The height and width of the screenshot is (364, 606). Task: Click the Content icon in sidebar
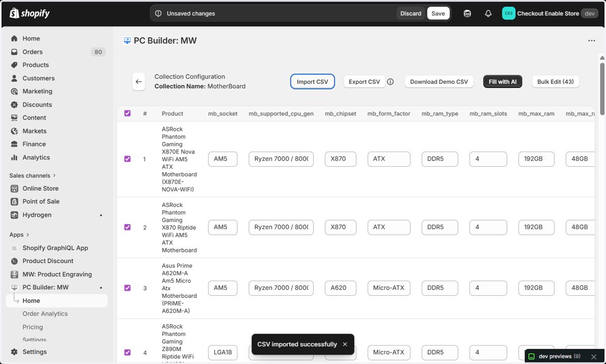point(14,118)
